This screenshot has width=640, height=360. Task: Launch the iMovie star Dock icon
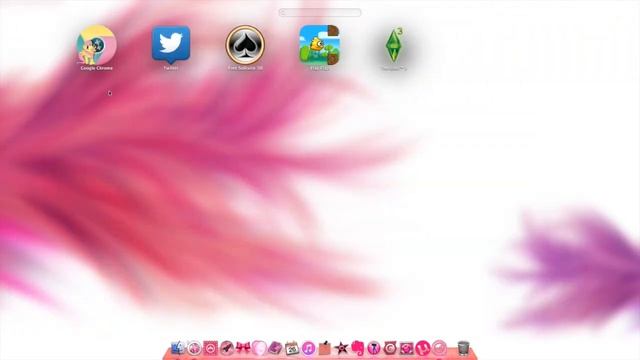341,348
